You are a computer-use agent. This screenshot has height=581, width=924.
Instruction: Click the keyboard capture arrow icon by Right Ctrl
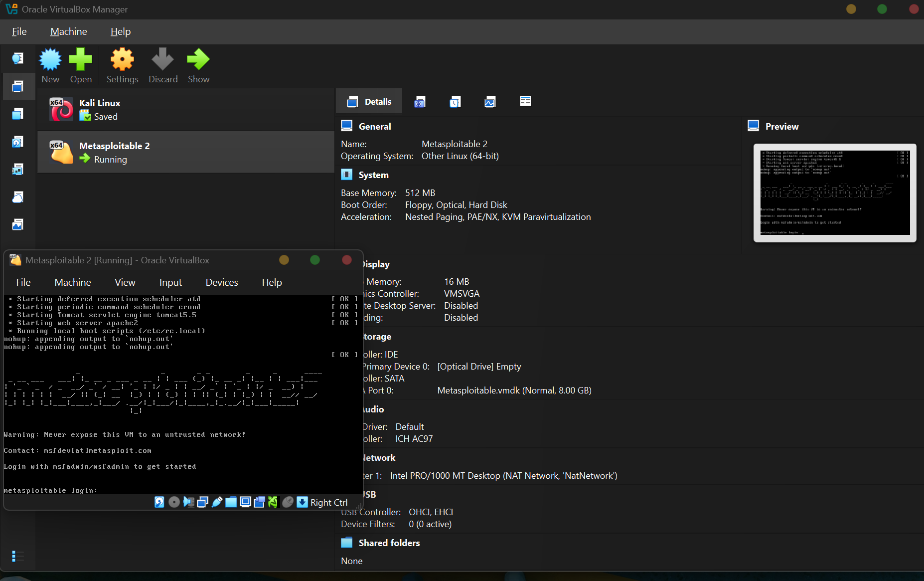pyautogui.click(x=302, y=502)
